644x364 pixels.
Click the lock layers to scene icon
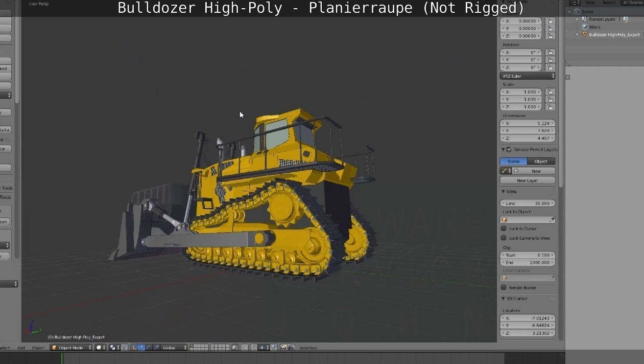coord(235,348)
